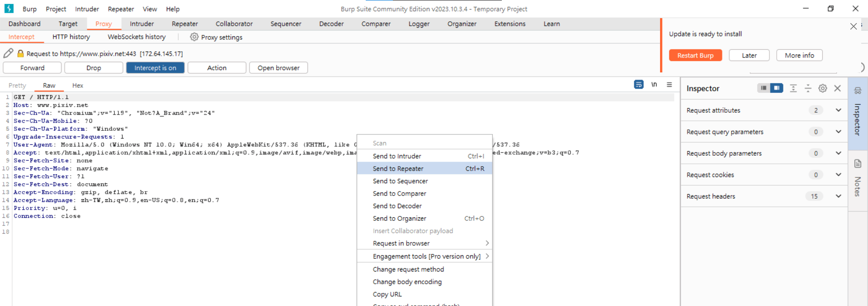Open Request in browser submenu

[x=425, y=243]
